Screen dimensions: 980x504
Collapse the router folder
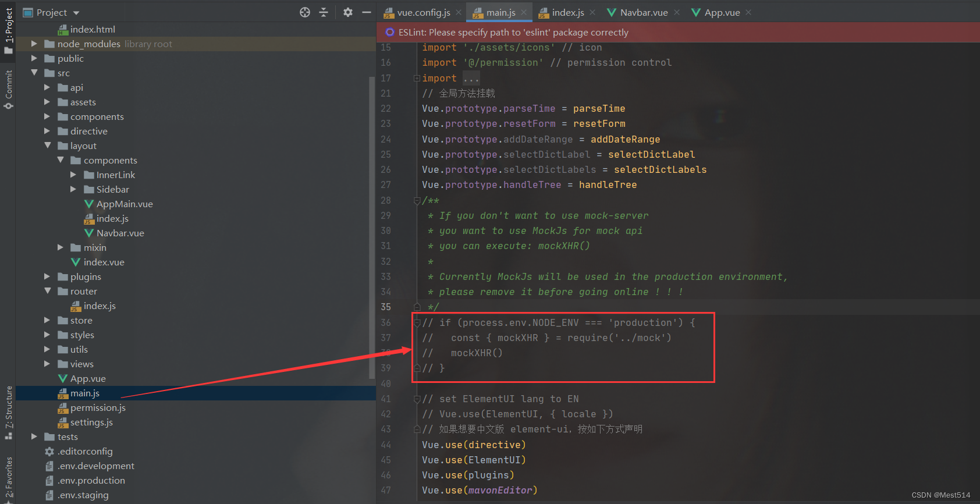pos(48,291)
